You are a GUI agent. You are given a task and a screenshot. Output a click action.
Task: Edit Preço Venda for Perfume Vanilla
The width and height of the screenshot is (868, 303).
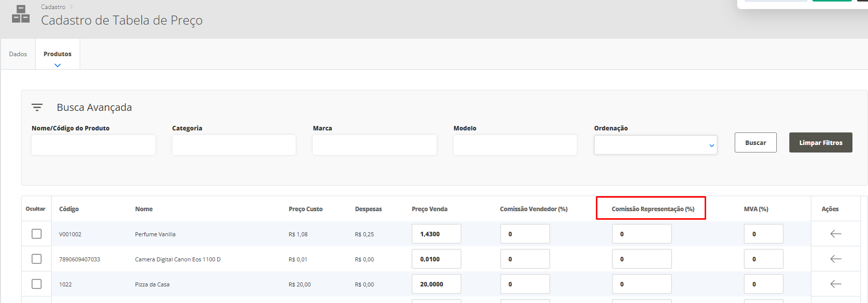pyautogui.click(x=436, y=234)
